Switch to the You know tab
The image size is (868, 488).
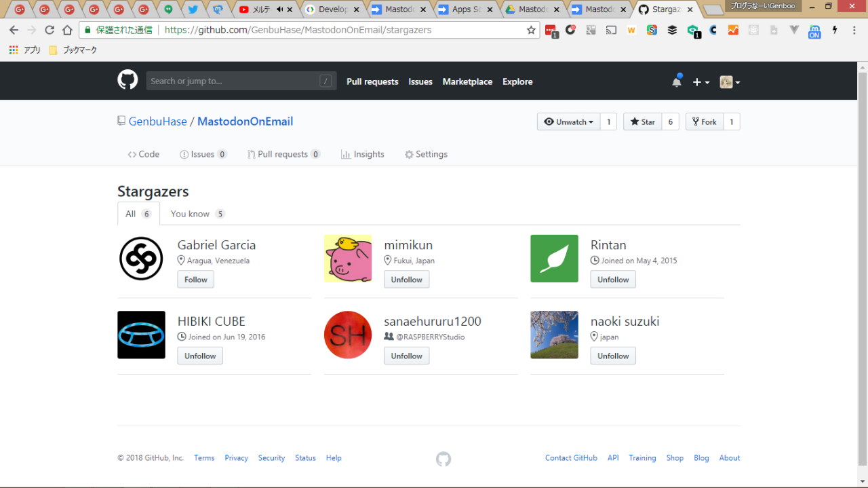pyautogui.click(x=197, y=214)
